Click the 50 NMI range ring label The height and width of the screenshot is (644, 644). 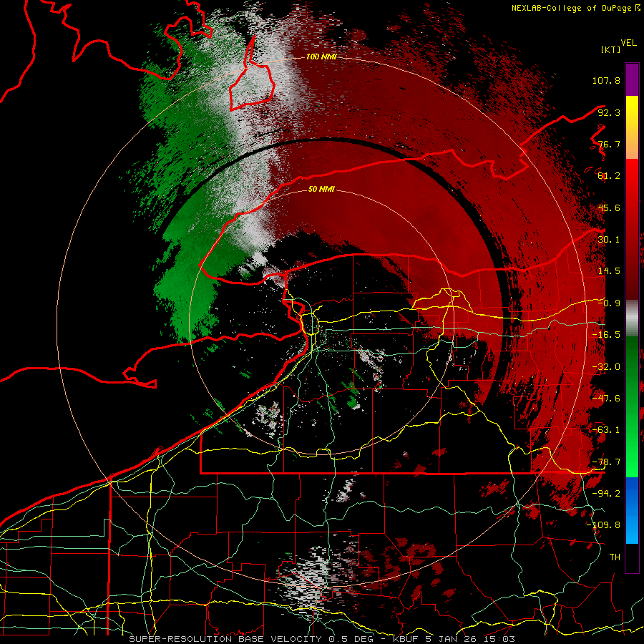click(x=321, y=190)
